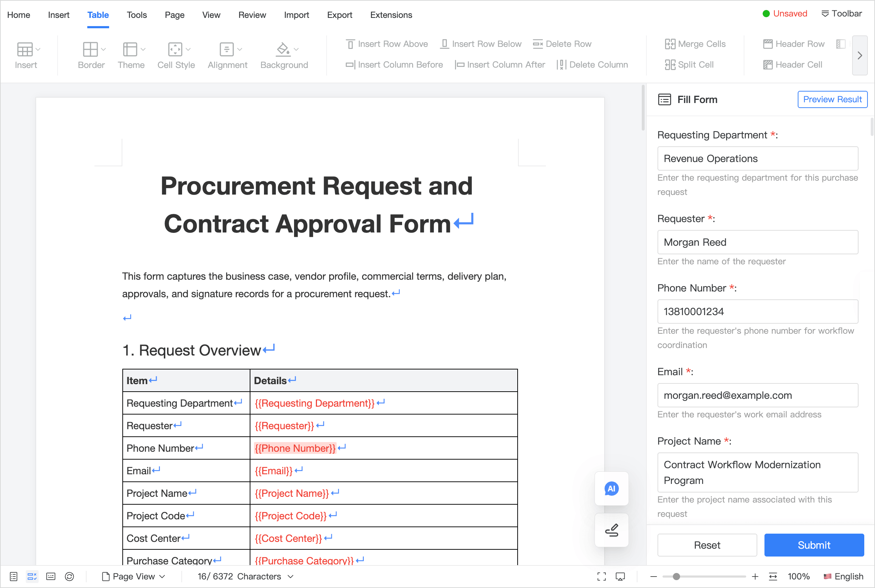Click the Fill Form panel icon
The height and width of the screenshot is (588, 875).
click(x=664, y=99)
